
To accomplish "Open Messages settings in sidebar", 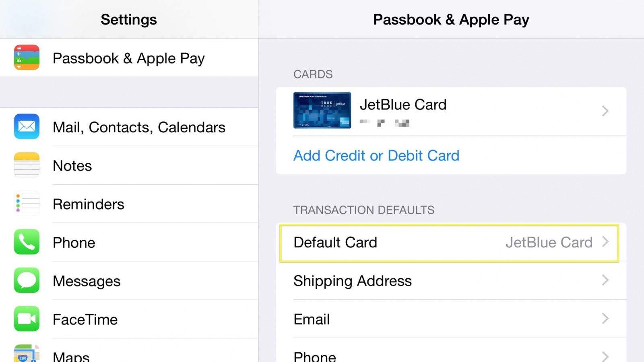I will click(87, 281).
